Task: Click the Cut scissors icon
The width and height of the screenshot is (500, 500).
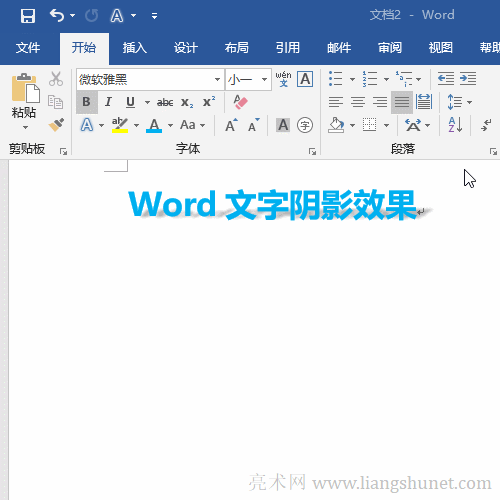Action: coord(56,79)
